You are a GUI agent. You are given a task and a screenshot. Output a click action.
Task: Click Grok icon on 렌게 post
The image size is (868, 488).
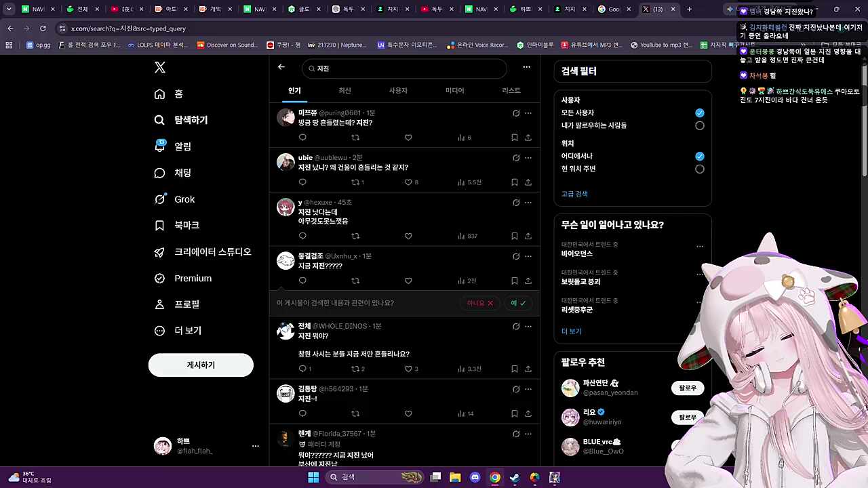pos(516,434)
